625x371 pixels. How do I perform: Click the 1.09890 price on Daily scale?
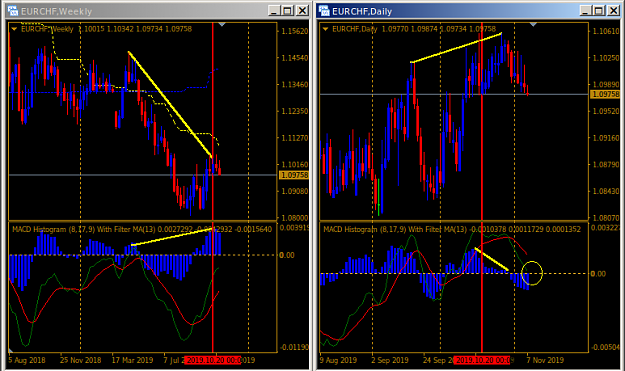tap(606, 84)
